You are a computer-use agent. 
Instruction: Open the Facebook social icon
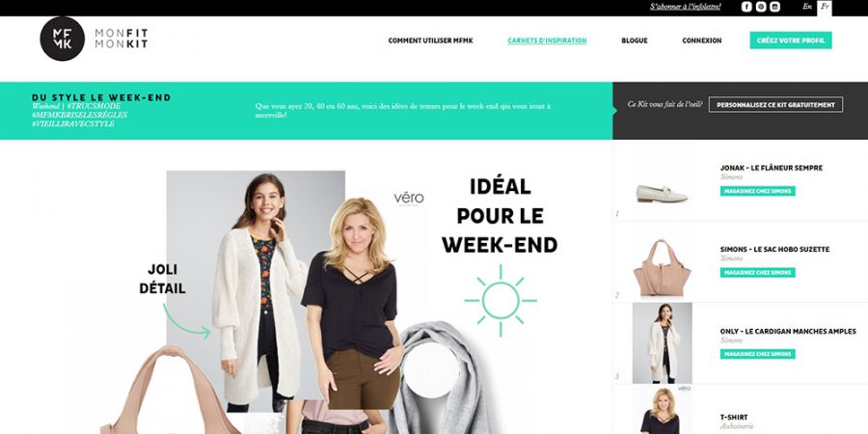(746, 7)
